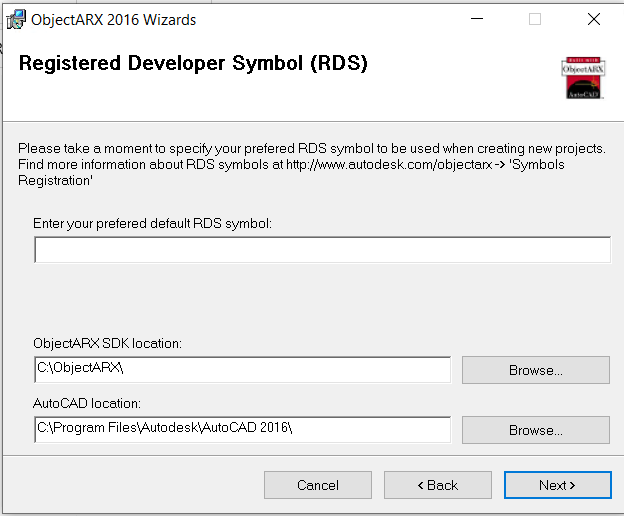The height and width of the screenshot is (516, 624).
Task: Click the AutoCAD location path field
Action: pyautogui.click(x=242, y=430)
